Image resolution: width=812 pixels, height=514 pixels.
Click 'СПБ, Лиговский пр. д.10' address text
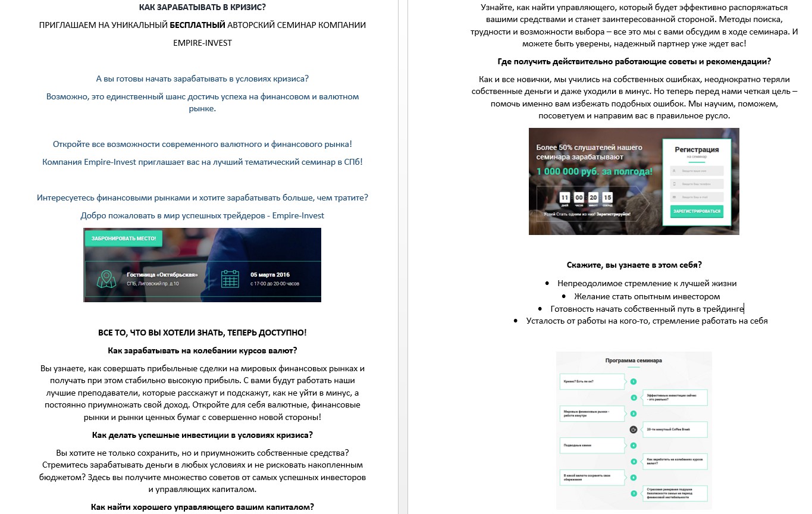[x=153, y=284]
